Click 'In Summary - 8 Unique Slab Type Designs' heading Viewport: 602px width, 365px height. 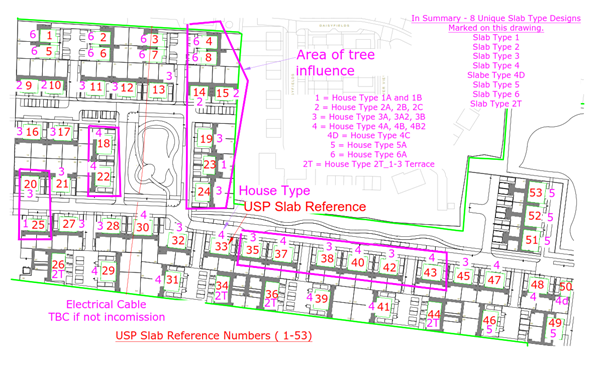pyautogui.click(x=496, y=18)
